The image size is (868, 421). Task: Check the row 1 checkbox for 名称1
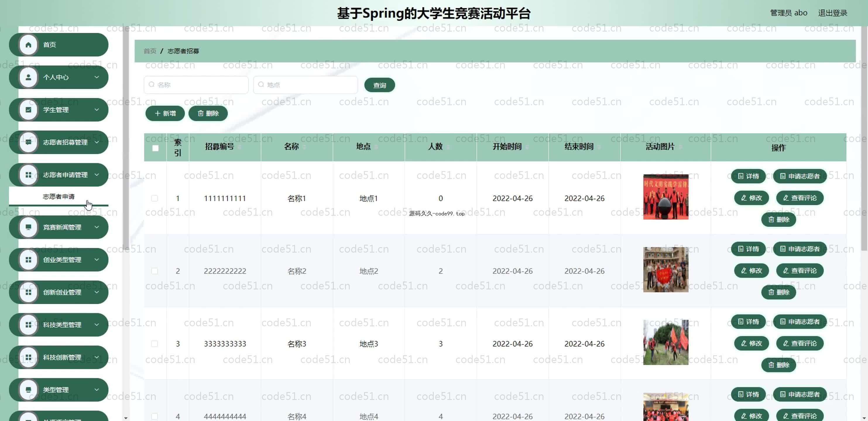[x=155, y=198]
